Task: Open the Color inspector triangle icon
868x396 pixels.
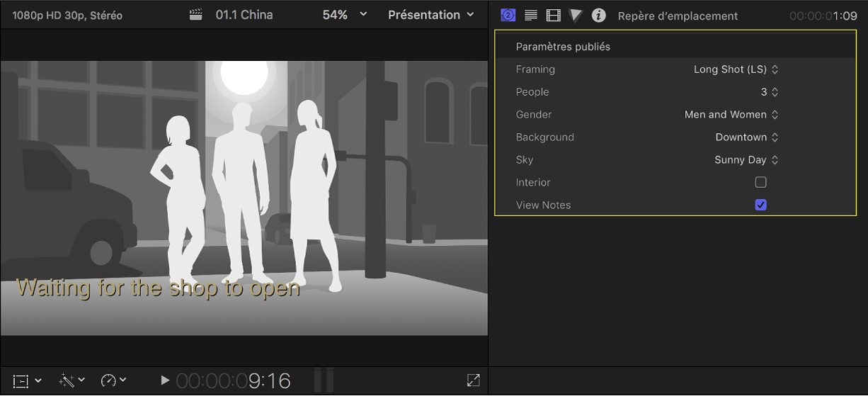Action: pos(576,15)
